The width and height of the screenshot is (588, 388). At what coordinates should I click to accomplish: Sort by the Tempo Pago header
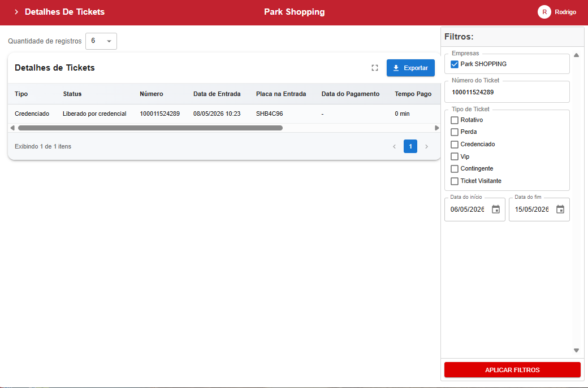pos(413,94)
